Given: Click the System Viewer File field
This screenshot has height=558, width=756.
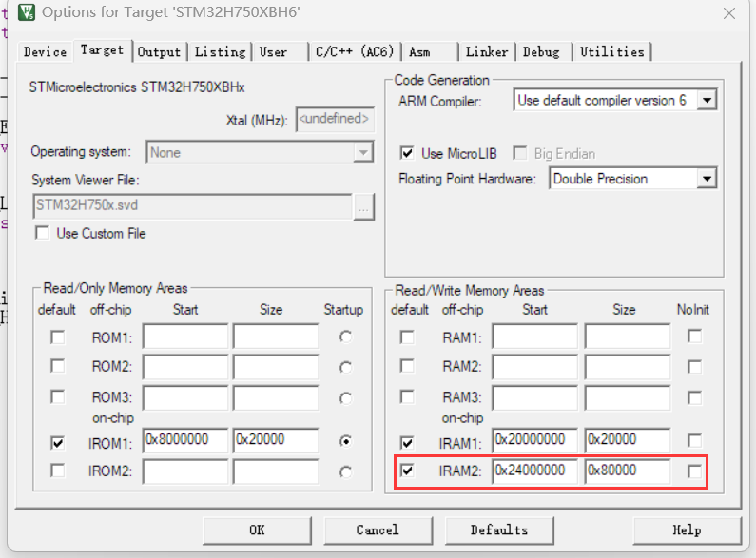Looking at the screenshot, I should tap(193, 206).
